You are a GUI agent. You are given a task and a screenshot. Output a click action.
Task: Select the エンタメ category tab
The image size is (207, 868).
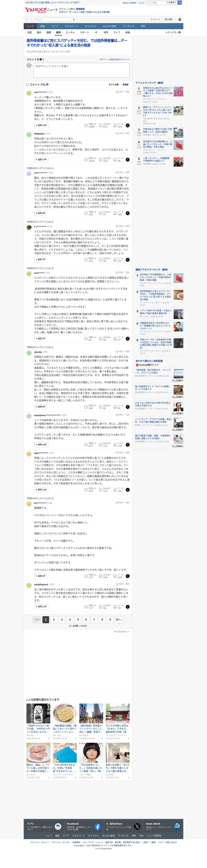(70, 33)
